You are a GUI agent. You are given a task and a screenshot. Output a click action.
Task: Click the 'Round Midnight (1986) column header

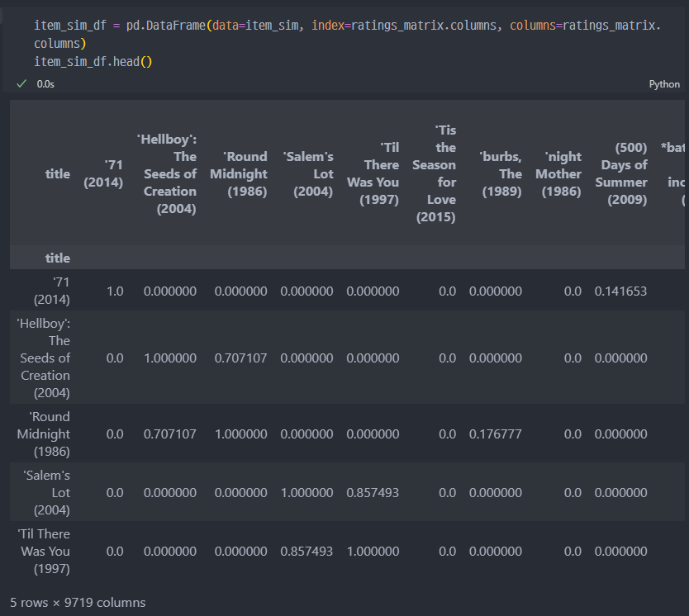coord(239,173)
